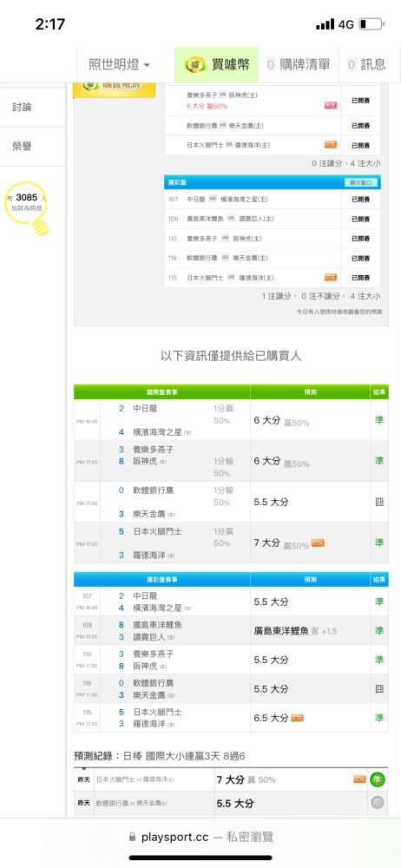Tap the yellow lightbulb follow icon
Screen dimensions: 401x868
point(40,226)
